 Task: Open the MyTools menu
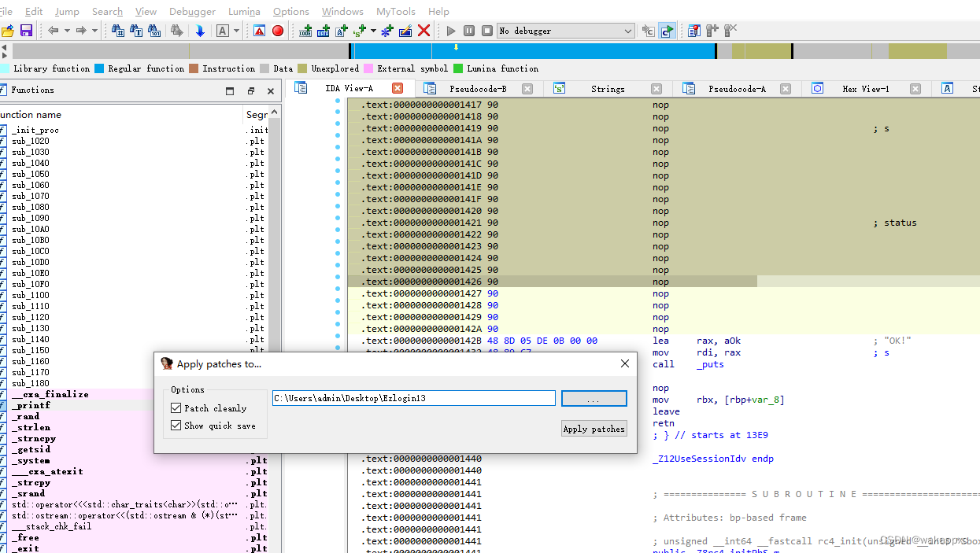tap(396, 12)
